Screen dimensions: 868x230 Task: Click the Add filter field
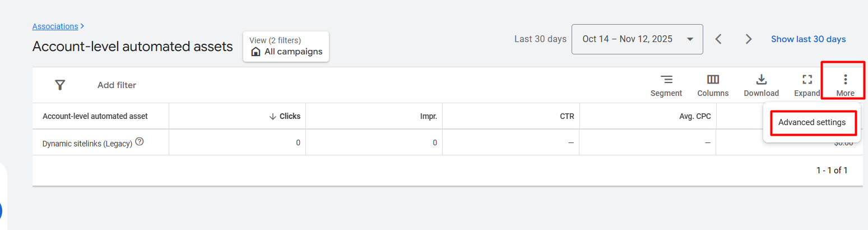[x=117, y=85]
